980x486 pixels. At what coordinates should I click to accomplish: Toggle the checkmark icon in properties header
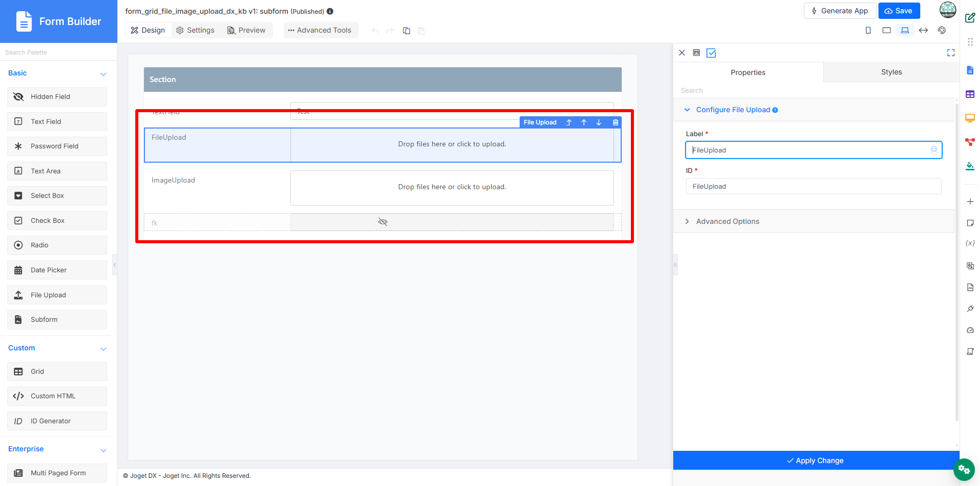[711, 53]
